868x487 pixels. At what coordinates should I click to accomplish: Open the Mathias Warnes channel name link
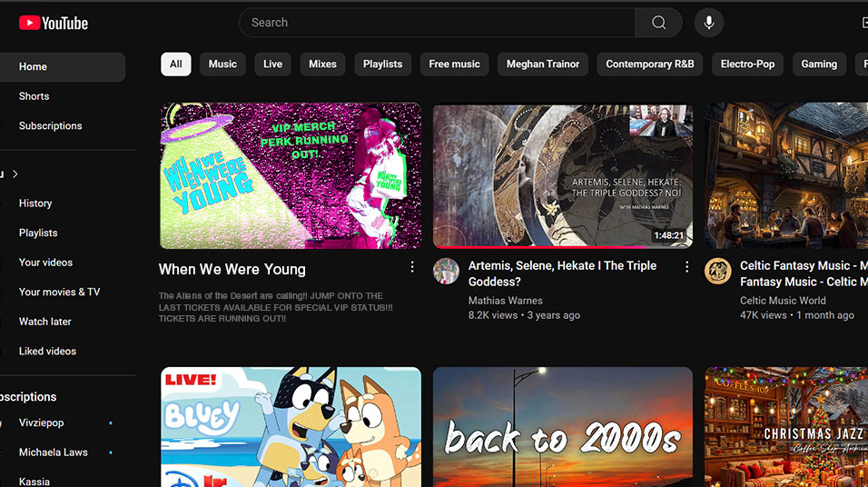tap(506, 301)
